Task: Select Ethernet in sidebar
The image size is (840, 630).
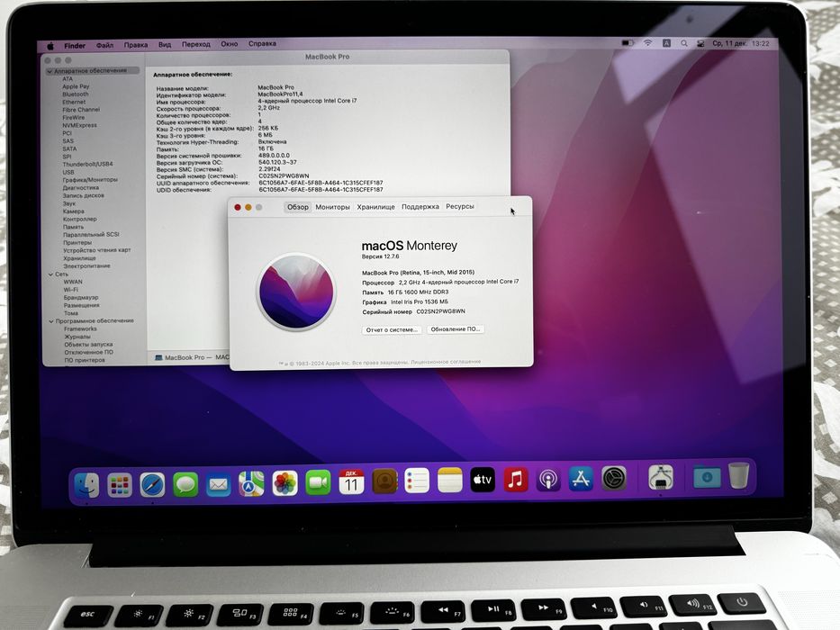Action: point(74,102)
